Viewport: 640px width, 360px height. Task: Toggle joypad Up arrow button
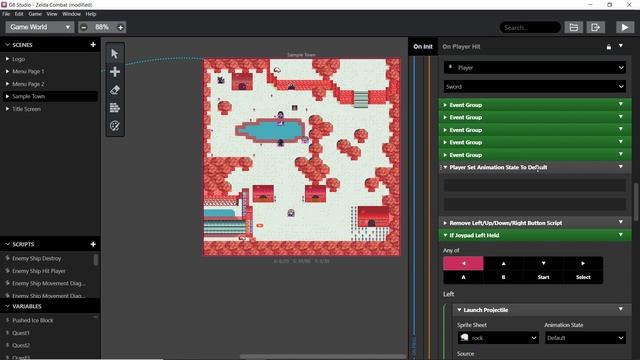tap(503, 263)
